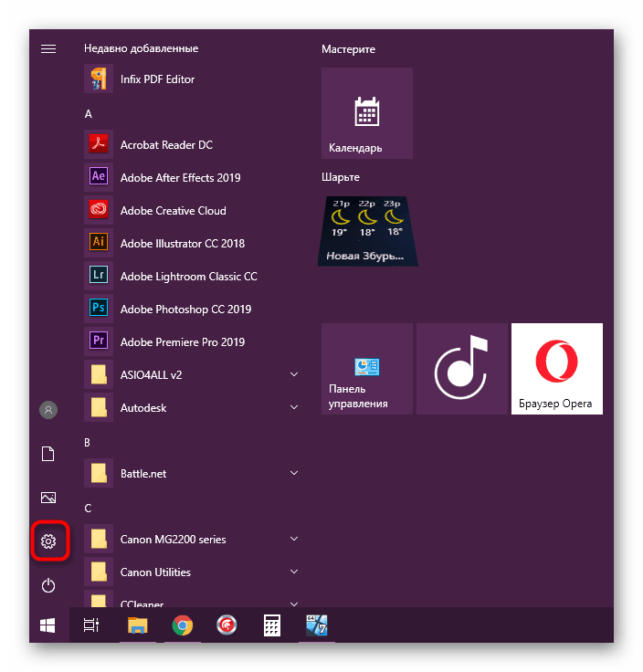
Task: Open the Canon MG2200 series folder icon
Action: pos(99,539)
